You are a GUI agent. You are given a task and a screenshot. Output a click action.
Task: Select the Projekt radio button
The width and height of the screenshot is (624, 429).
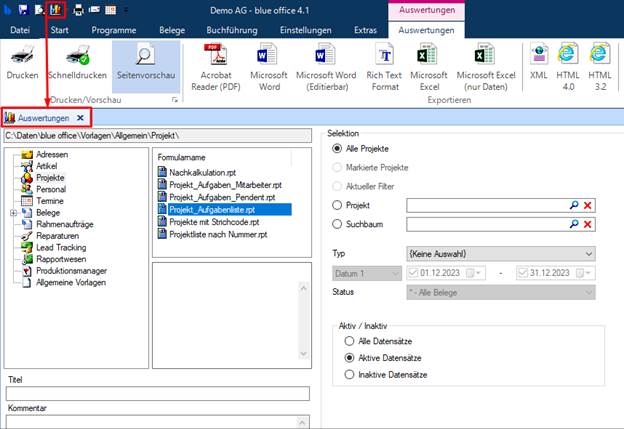pos(337,205)
